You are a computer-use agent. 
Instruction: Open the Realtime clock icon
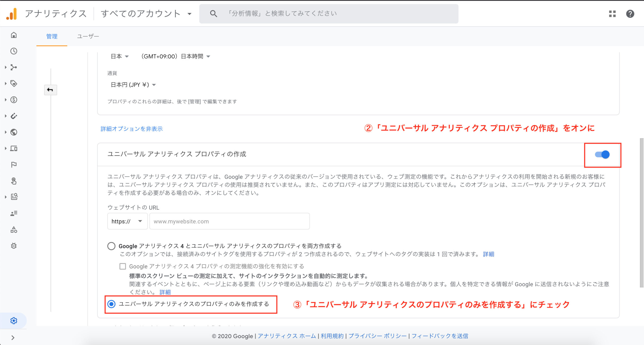[14, 51]
